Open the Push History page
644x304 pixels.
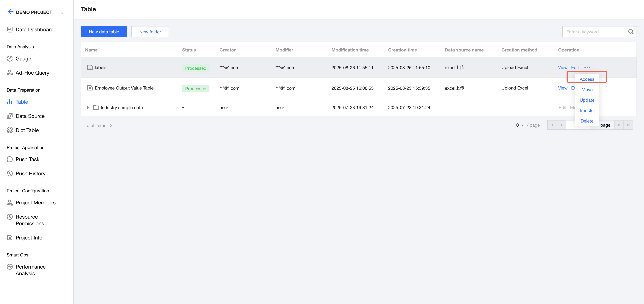[x=30, y=174]
